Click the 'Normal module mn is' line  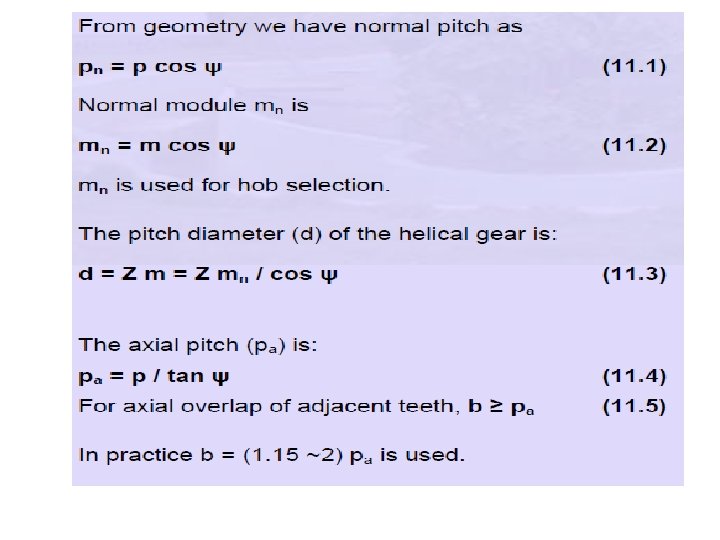tap(193, 106)
